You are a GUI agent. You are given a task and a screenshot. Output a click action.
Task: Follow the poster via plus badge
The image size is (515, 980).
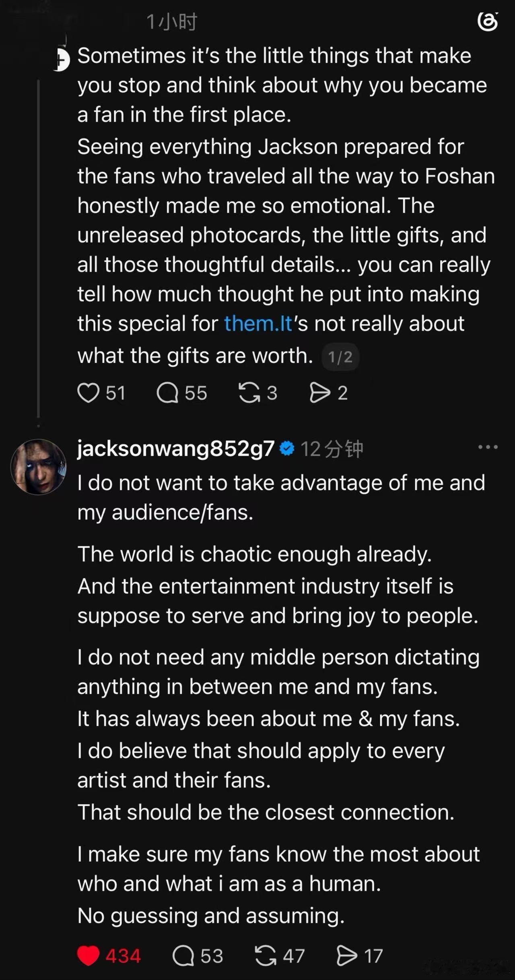61,60
